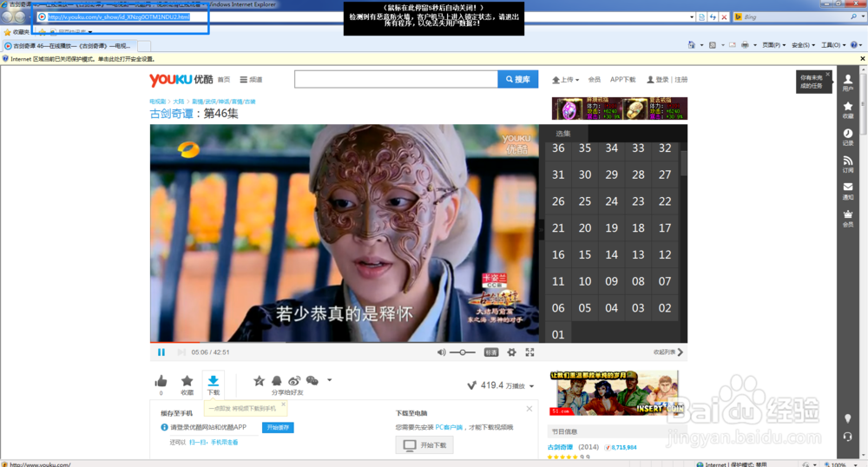
Task: Open the 频道 channels menu
Action: 251,80
